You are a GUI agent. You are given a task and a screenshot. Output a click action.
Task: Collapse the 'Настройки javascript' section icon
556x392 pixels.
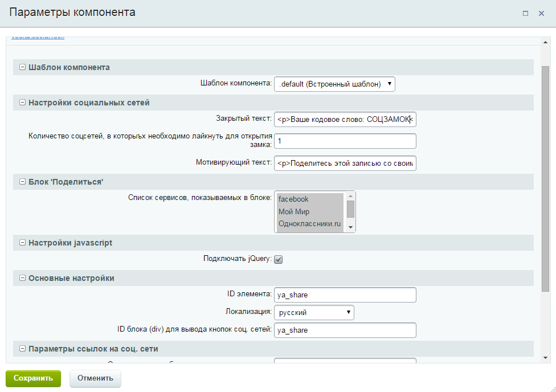[x=22, y=243]
